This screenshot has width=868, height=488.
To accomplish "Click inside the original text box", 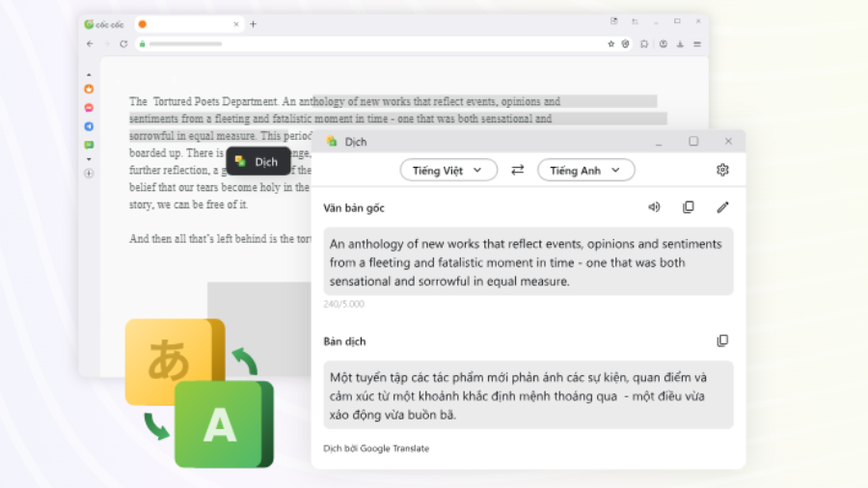I will tap(527, 261).
